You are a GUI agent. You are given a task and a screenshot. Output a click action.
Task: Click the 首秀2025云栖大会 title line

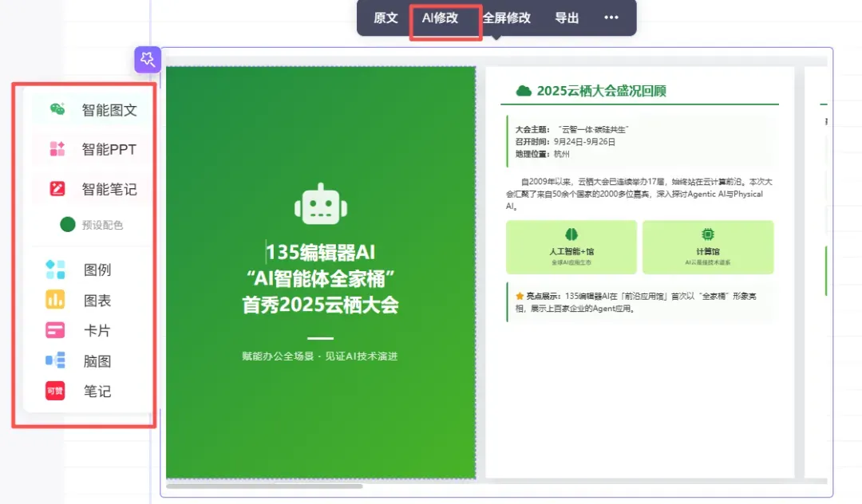point(321,305)
